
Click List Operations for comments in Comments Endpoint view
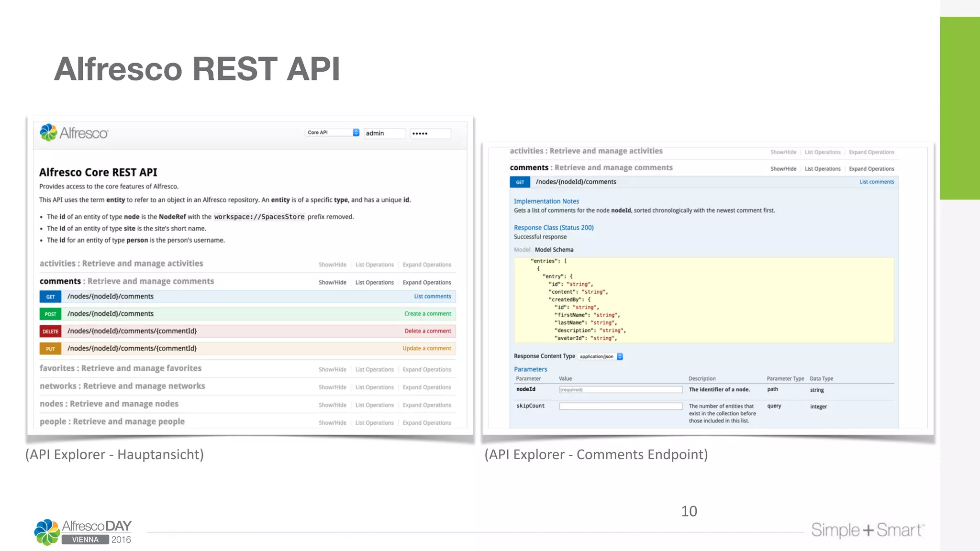823,169
